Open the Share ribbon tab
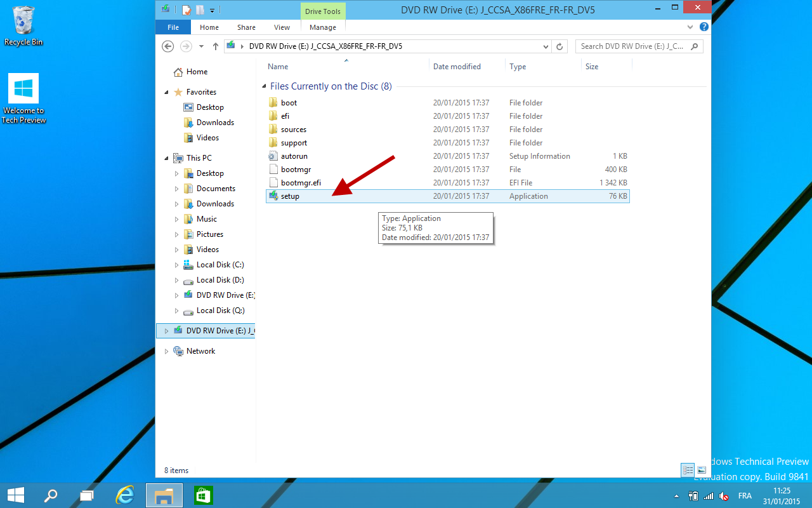 click(246, 27)
